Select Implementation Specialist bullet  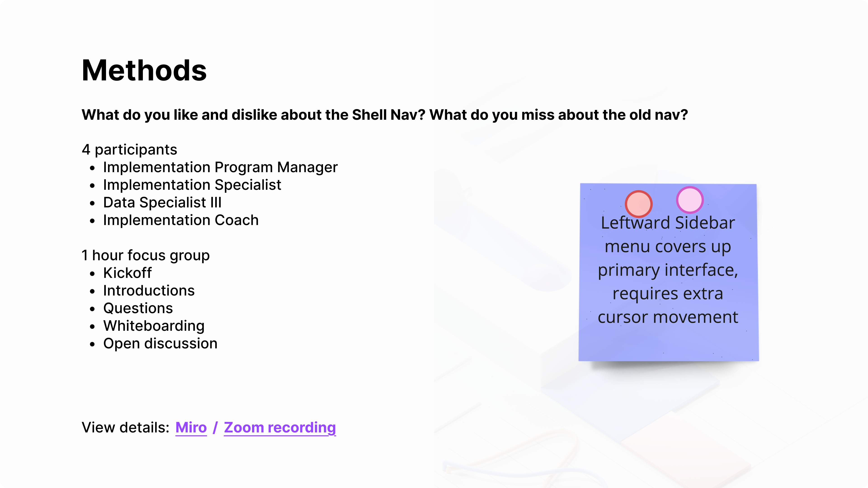(x=192, y=185)
